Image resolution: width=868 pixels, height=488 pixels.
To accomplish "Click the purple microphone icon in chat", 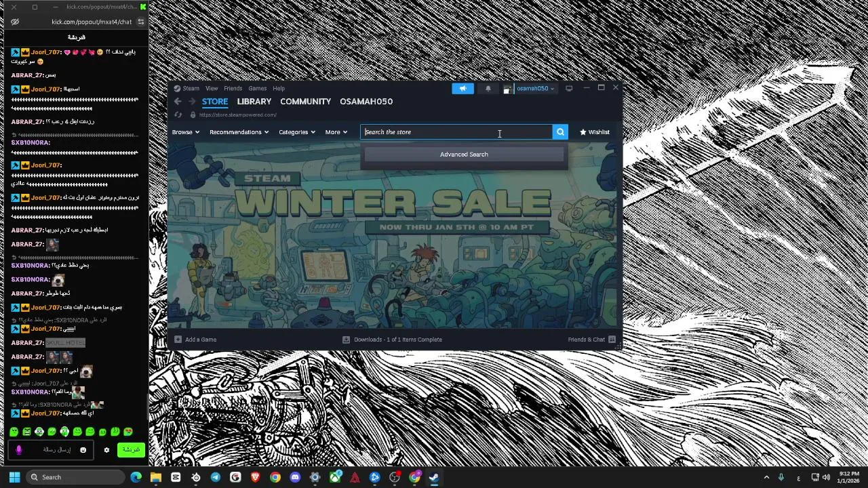I will (x=19, y=450).
